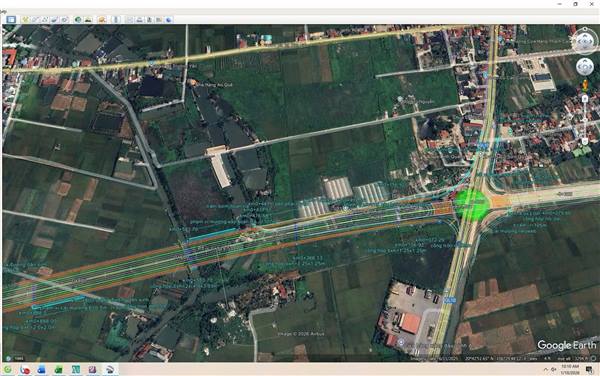This screenshot has height=376, width=600.
Task: Toggle the sidebar panel button
Action: (11, 20)
